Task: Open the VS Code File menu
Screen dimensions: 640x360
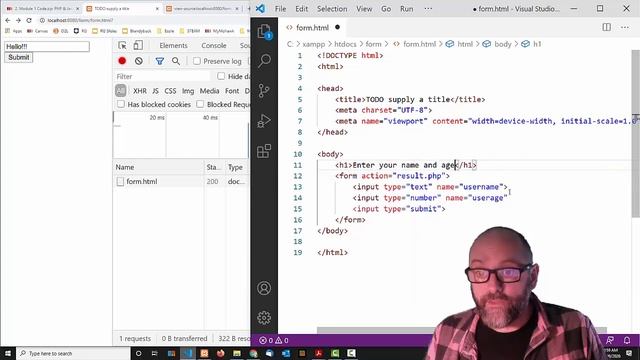Action: click(x=280, y=9)
